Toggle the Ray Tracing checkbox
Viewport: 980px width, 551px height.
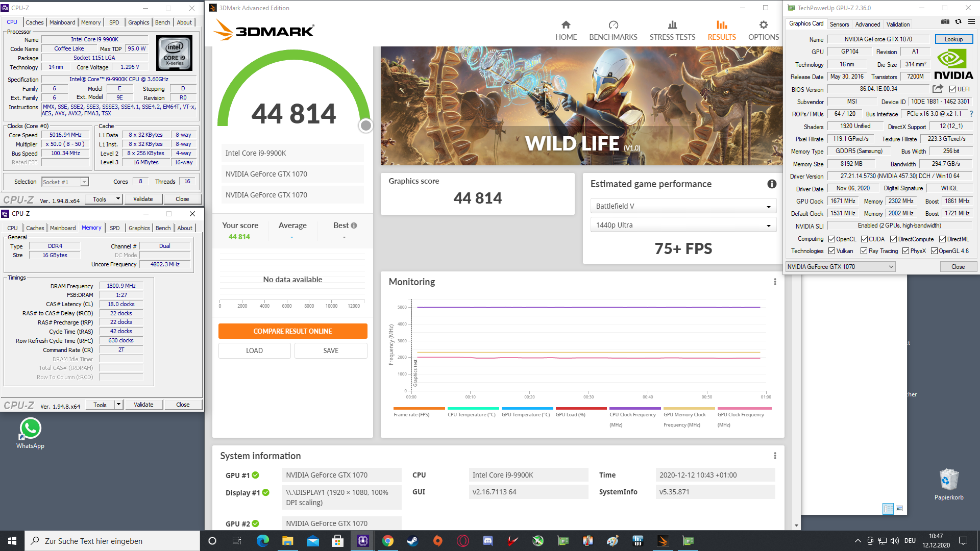click(864, 251)
